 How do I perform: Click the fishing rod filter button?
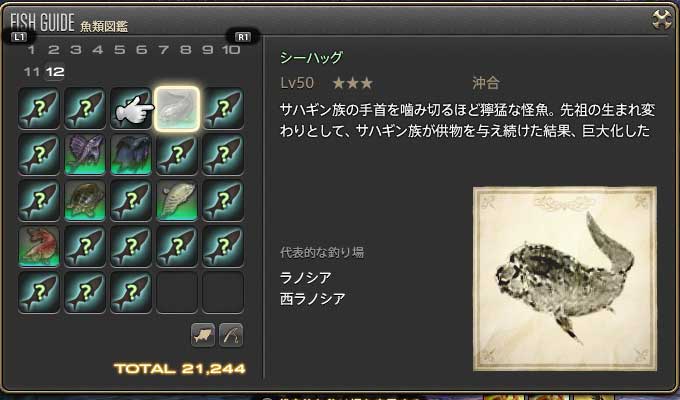coord(231,335)
